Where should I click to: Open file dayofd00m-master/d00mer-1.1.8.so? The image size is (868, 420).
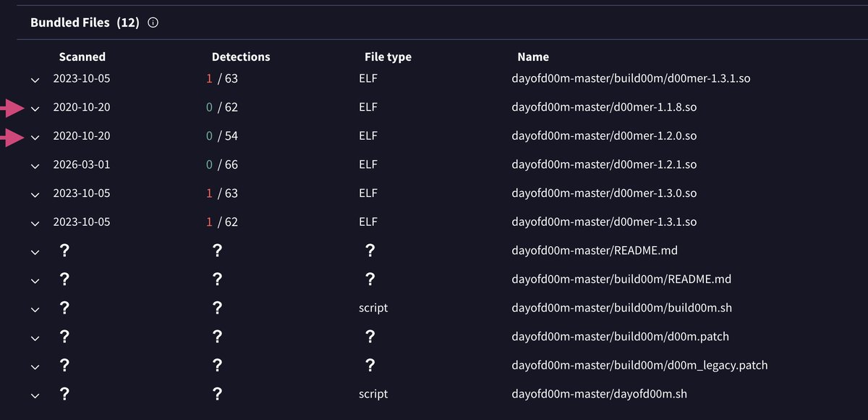[604, 106]
